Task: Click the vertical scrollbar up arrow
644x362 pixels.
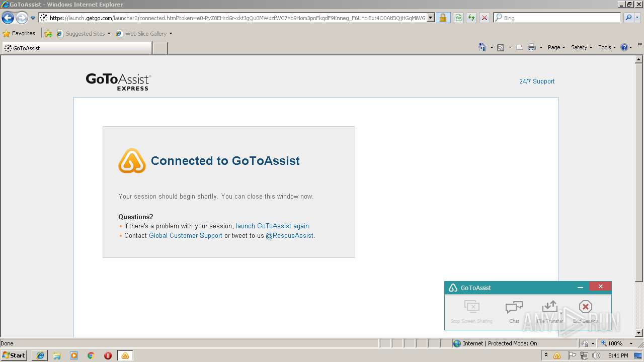Action: click(x=639, y=59)
